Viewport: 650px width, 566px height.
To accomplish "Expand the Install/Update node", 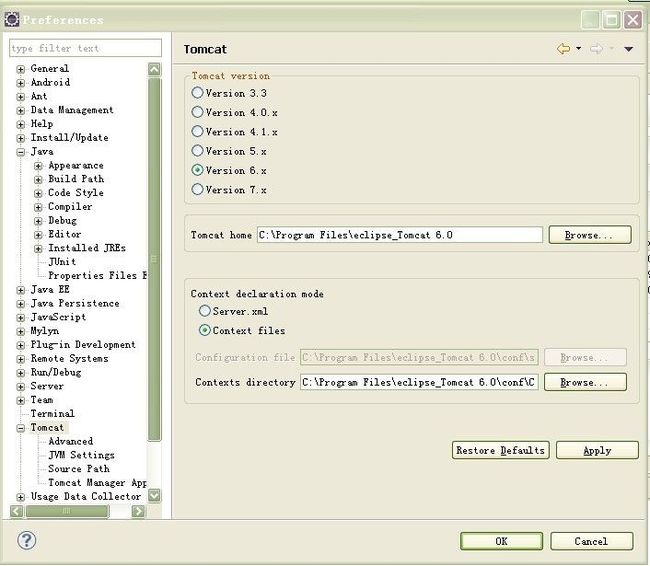I will (20, 138).
